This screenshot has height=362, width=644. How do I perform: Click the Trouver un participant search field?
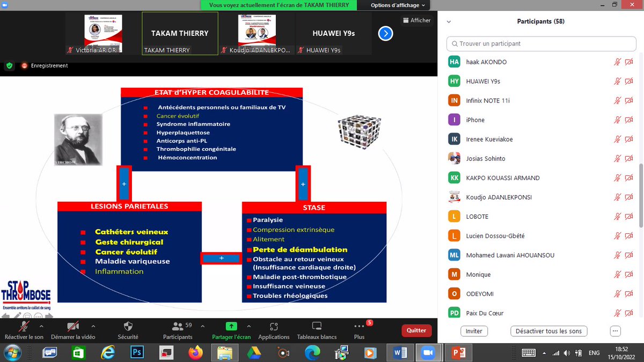(541, 43)
